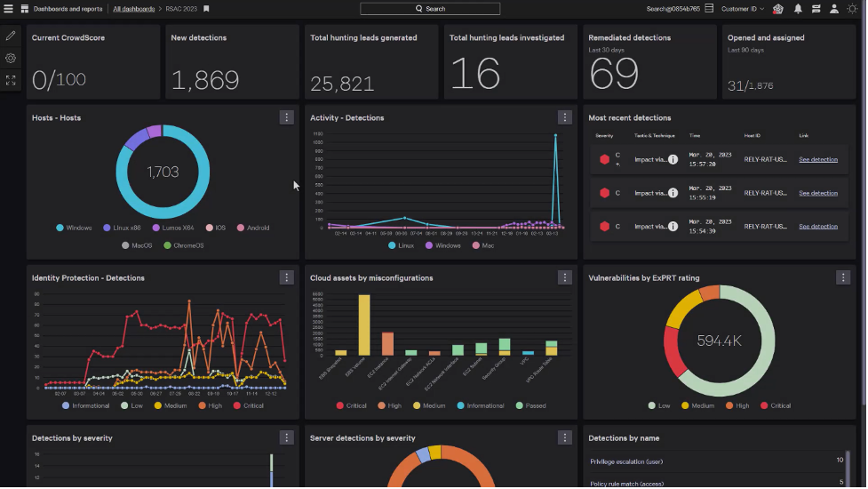Toggle light/dark theme sun icon
The height and width of the screenshot is (489, 868).
[x=852, y=9]
